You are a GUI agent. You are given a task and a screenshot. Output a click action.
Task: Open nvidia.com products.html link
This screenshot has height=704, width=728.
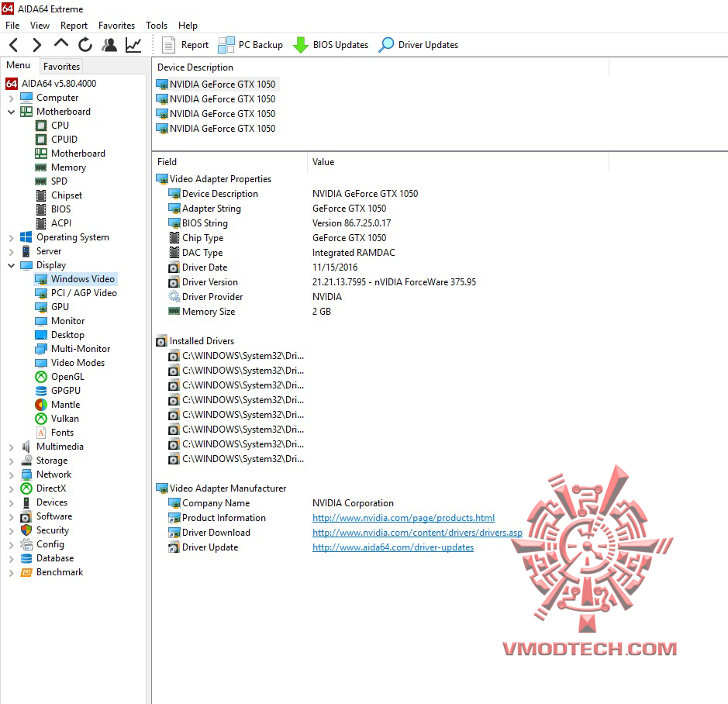[403, 518]
